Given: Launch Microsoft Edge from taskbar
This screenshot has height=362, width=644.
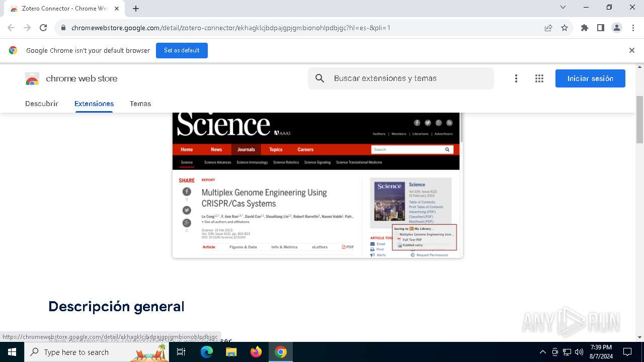Looking at the screenshot, I should (207, 352).
